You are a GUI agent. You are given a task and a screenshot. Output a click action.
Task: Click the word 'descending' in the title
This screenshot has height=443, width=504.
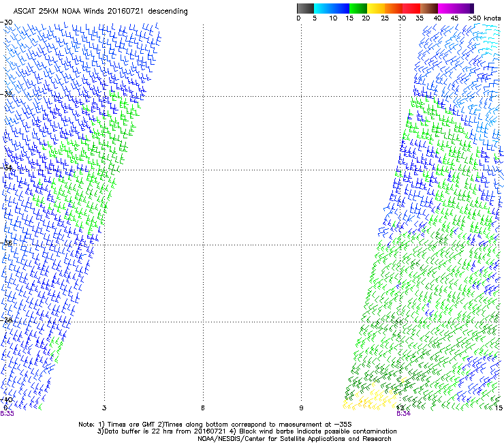168,12
